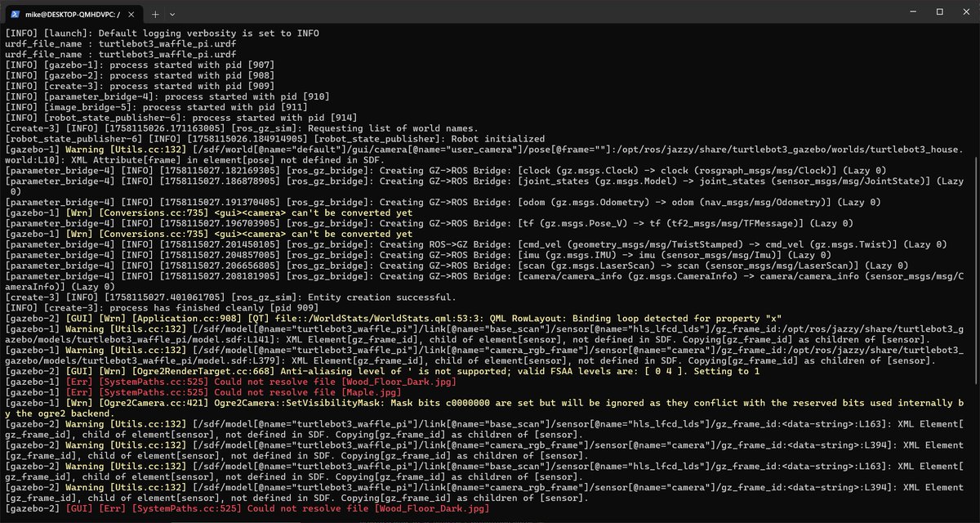Click the 'image_bridge-5' process started pid [911] line
The image size is (980, 523).
coord(156,107)
